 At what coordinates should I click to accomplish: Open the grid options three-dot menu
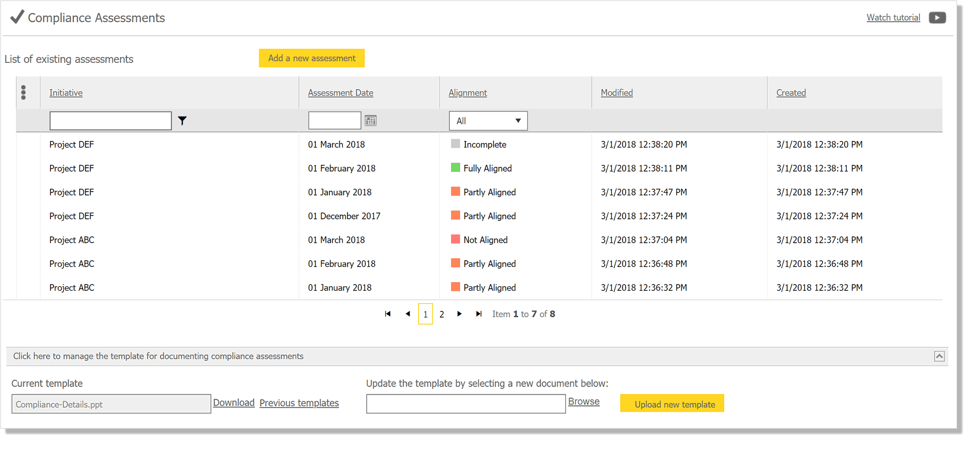[23, 93]
